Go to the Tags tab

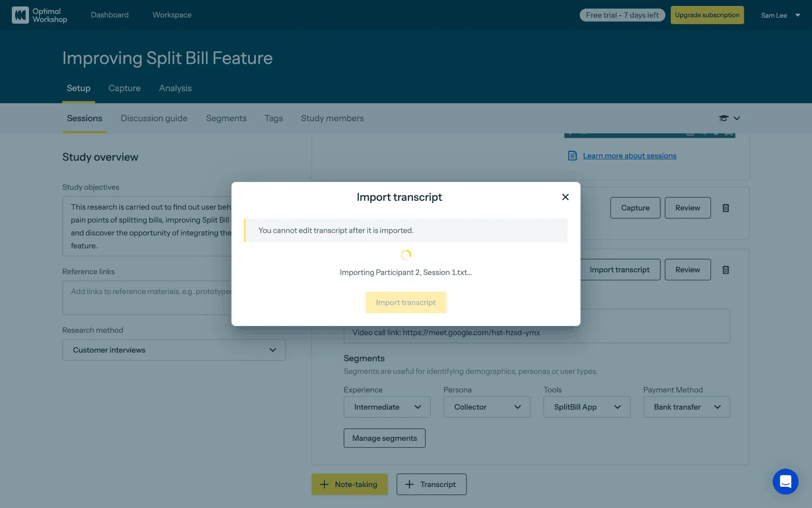274,119
